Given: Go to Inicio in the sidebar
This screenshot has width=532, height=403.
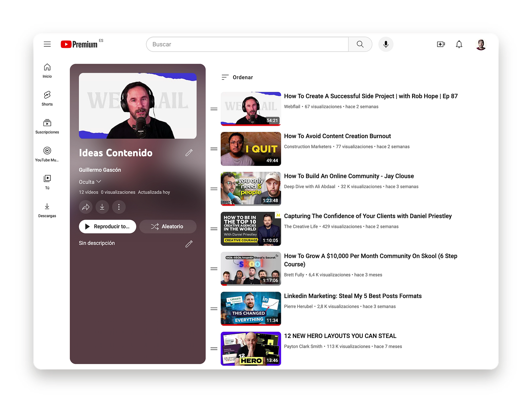Looking at the screenshot, I should [x=47, y=71].
